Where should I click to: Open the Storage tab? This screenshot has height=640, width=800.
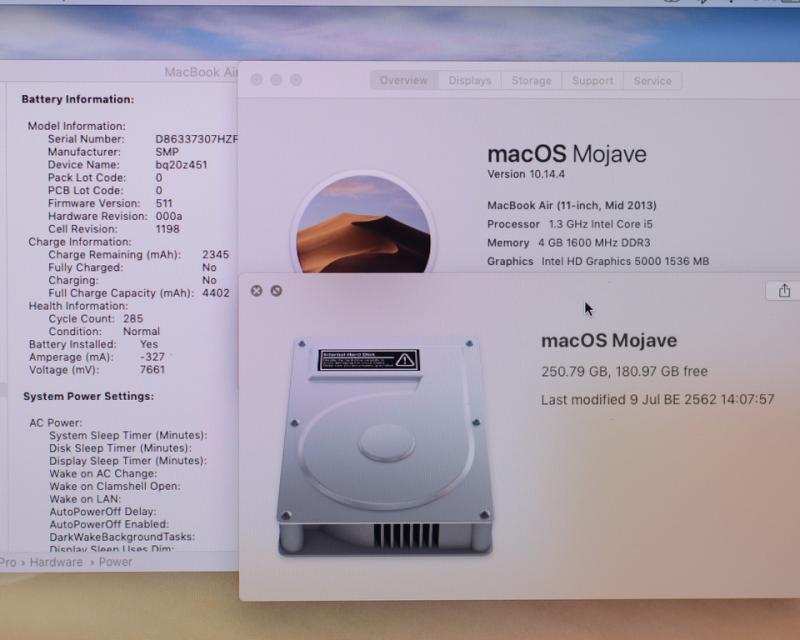[531, 81]
